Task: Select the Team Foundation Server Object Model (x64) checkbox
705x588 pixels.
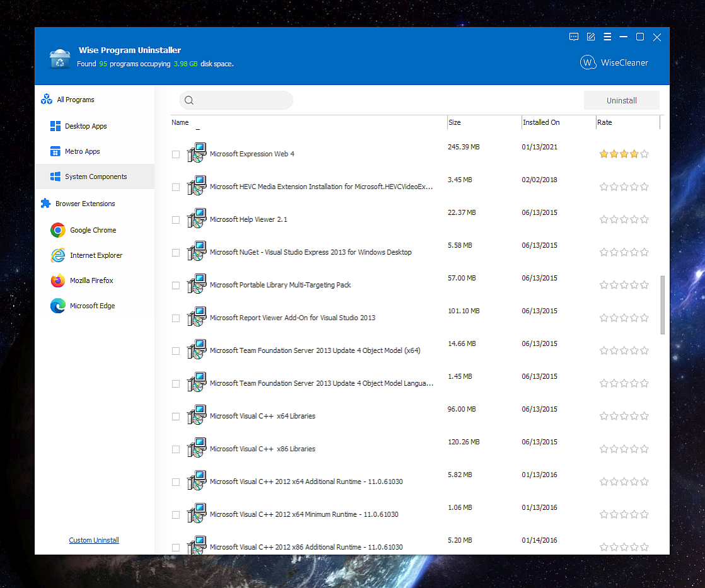Action: point(176,351)
